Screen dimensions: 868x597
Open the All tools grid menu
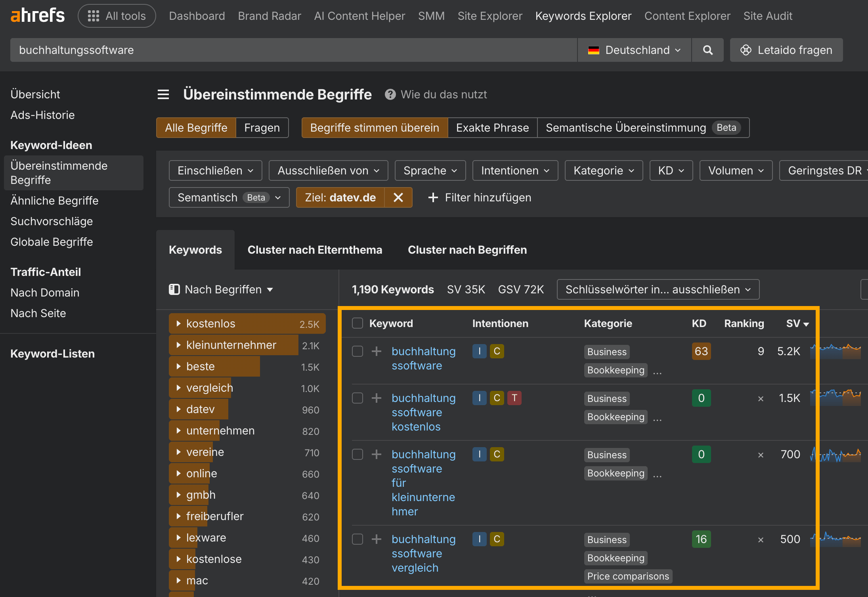(117, 16)
